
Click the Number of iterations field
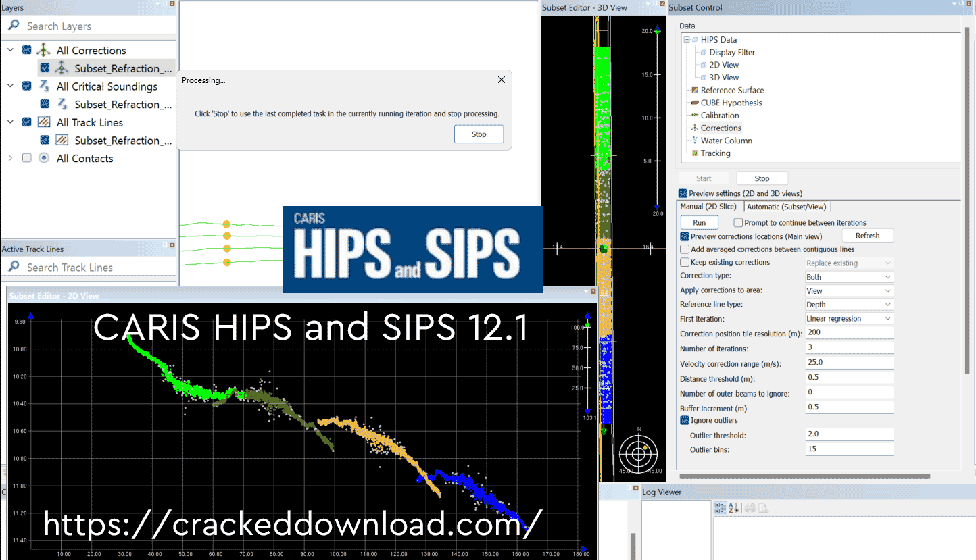click(849, 349)
